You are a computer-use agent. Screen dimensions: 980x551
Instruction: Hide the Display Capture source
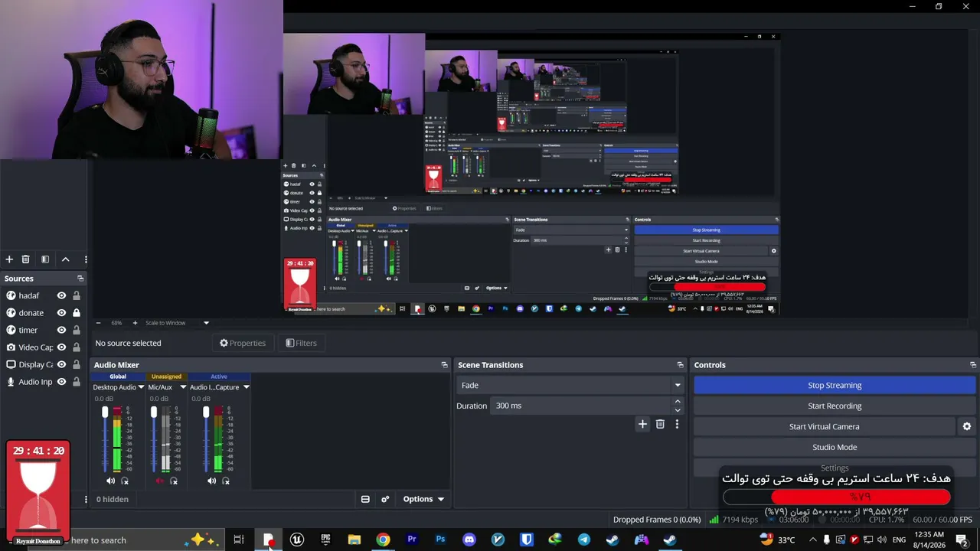pyautogui.click(x=61, y=364)
